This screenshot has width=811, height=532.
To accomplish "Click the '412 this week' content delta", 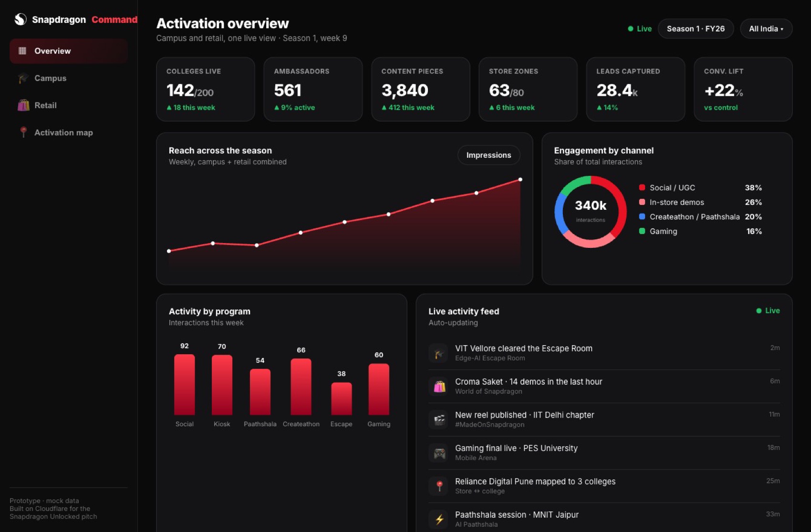I will (408, 108).
